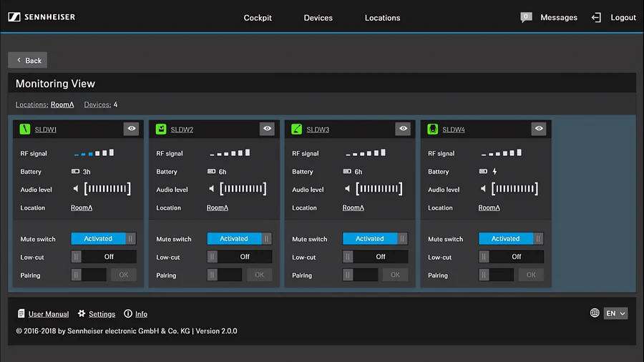Viewport: 644px width, 362px height.
Task: Click the Settings gear icon
Action: pyautogui.click(x=82, y=313)
